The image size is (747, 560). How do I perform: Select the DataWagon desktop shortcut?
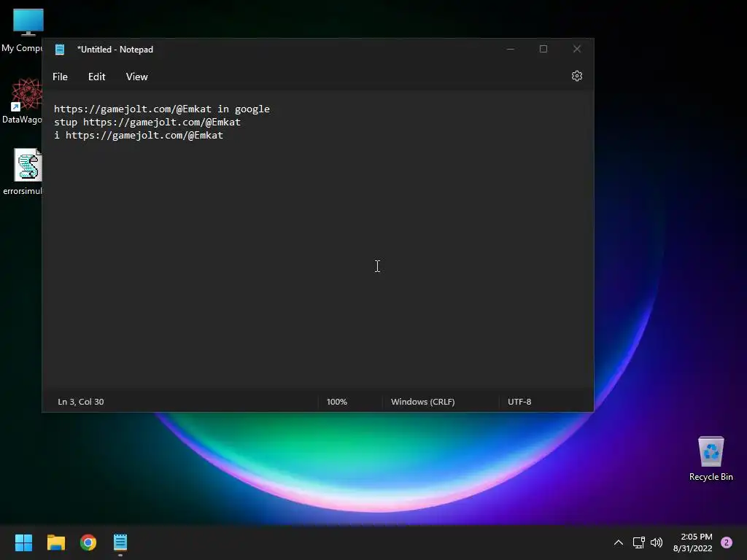(22, 101)
